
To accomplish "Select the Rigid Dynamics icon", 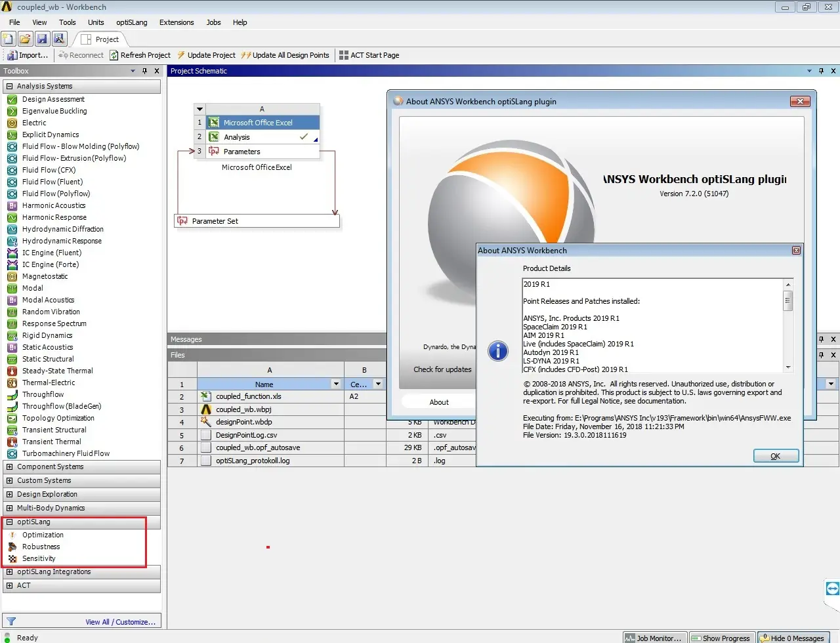I will pos(12,335).
